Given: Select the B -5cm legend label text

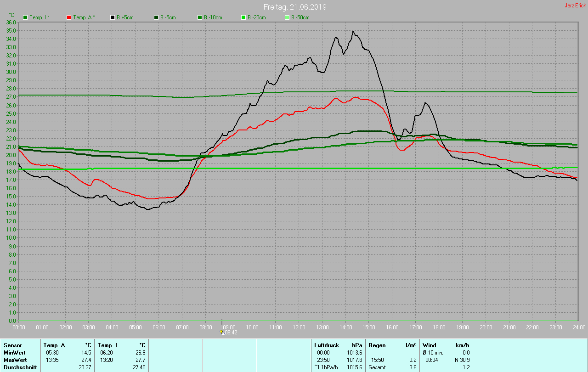Looking at the screenshot, I should point(168,17).
